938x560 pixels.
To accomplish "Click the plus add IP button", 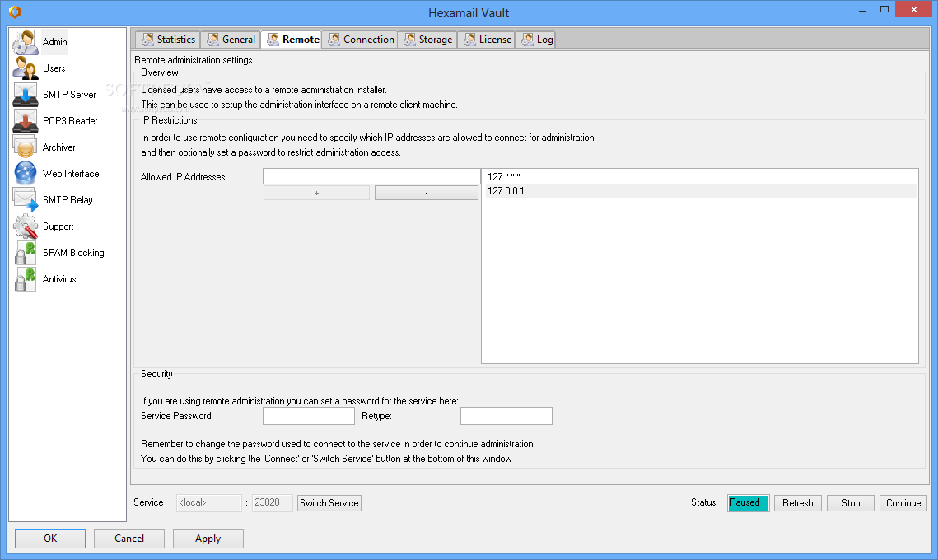I will [316, 193].
